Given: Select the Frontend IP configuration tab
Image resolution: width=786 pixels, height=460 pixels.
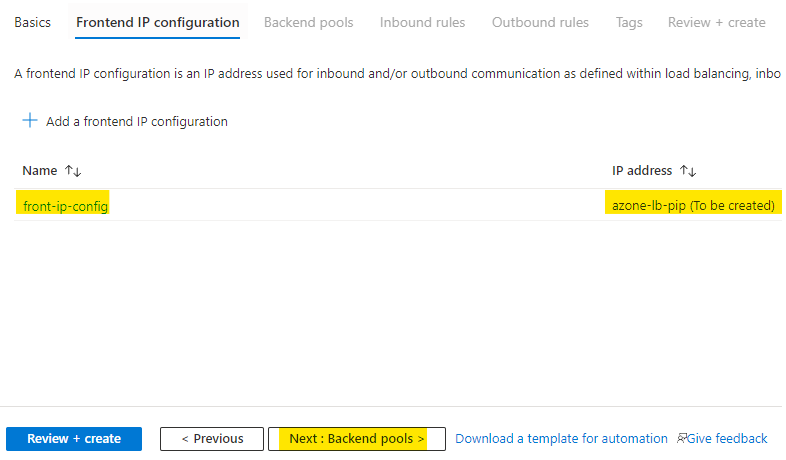Looking at the screenshot, I should pos(158,22).
